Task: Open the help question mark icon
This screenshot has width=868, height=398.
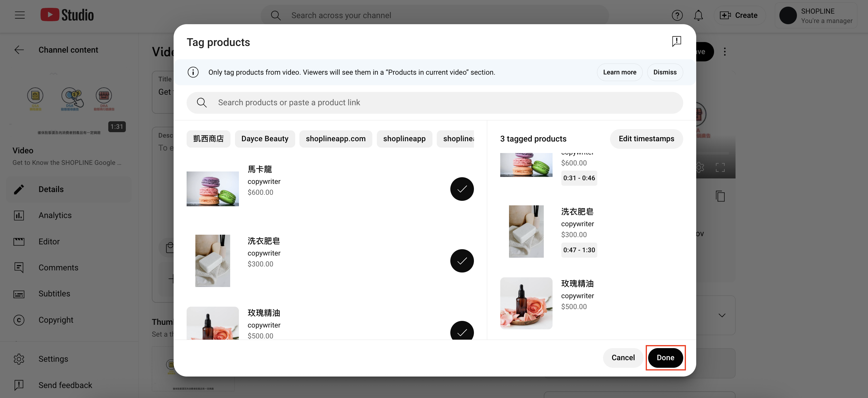Action: pyautogui.click(x=677, y=15)
